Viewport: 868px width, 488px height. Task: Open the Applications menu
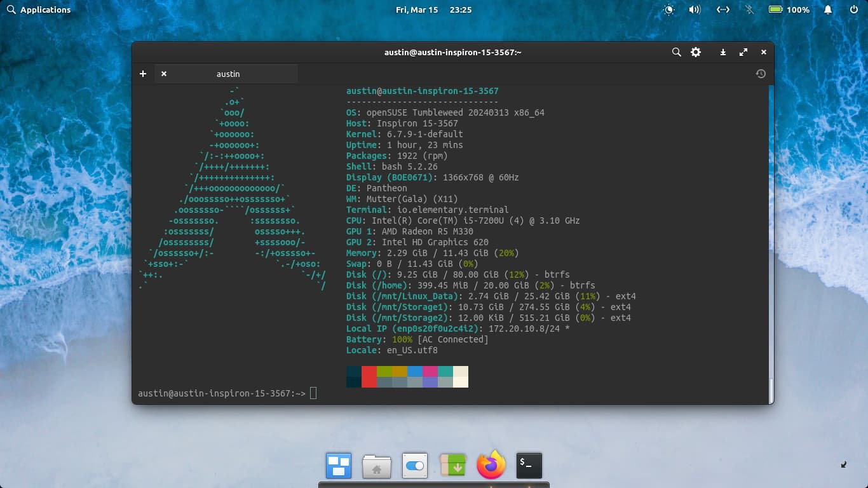pyautogui.click(x=38, y=10)
